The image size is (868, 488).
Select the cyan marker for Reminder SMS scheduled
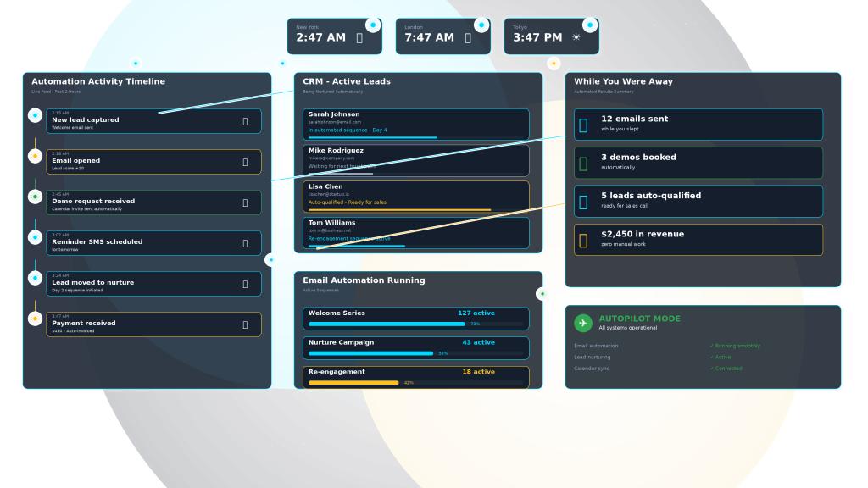[35, 237]
